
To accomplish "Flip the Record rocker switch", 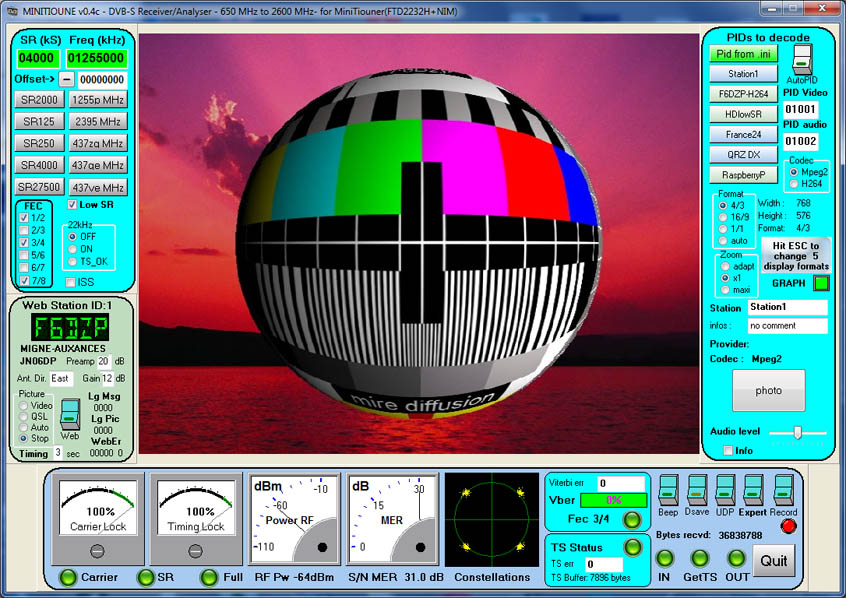I will pyautogui.click(x=783, y=489).
